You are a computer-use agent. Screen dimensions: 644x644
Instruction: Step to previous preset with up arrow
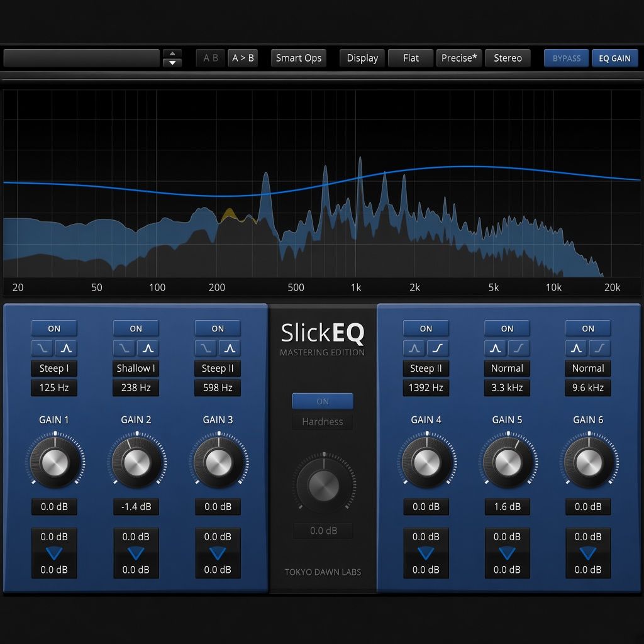(x=172, y=54)
